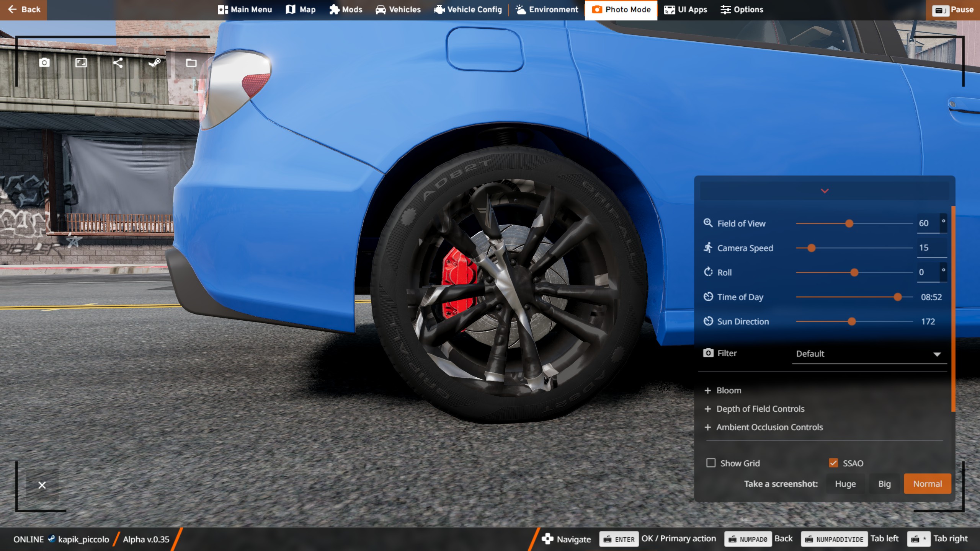Image resolution: width=980 pixels, height=551 pixels.
Task: Take a Huge screenshot
Action: pyautogui.click(x=845, y=484)
